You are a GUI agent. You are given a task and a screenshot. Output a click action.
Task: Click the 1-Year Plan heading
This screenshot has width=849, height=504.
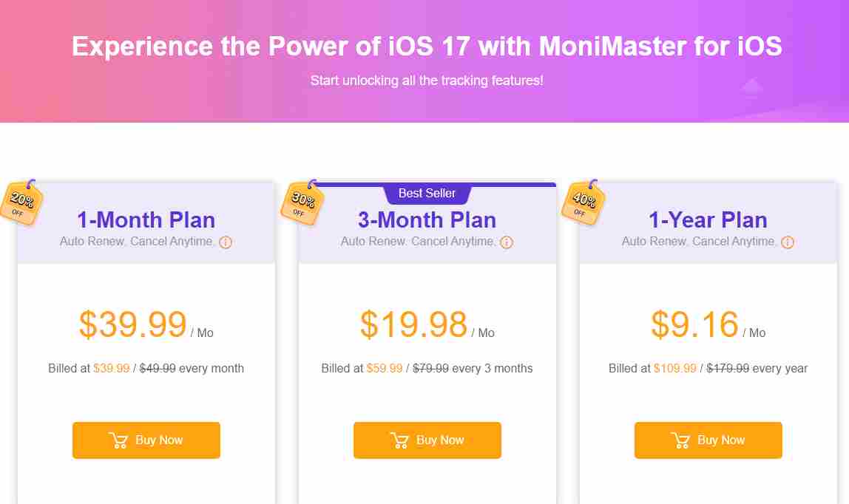pos(708,220)
